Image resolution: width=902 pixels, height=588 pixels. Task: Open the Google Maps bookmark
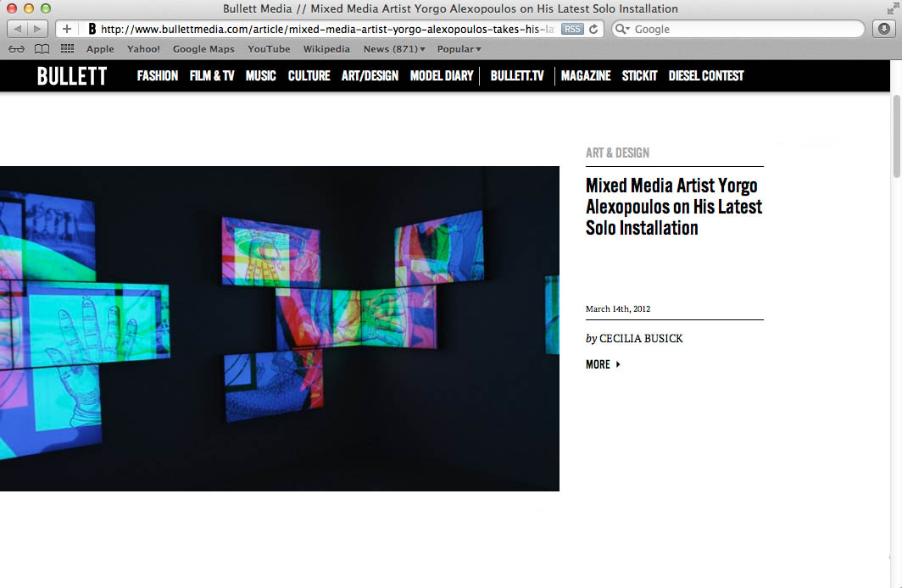(203, 49)
